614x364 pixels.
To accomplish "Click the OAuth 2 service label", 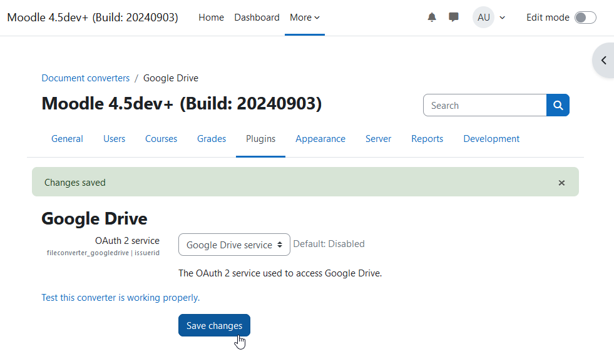I will [127, 241].
